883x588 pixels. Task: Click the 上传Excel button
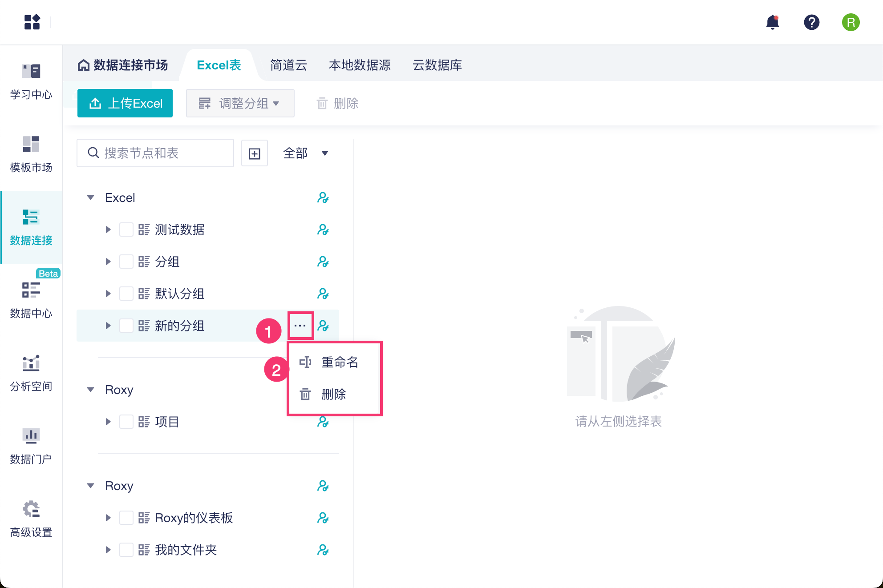(125, 103)
